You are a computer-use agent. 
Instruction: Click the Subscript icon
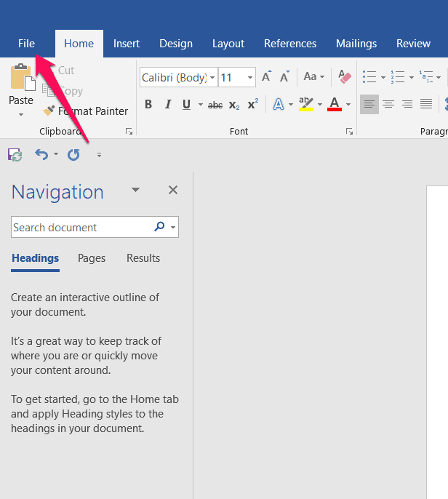click(x=233, y=105)
